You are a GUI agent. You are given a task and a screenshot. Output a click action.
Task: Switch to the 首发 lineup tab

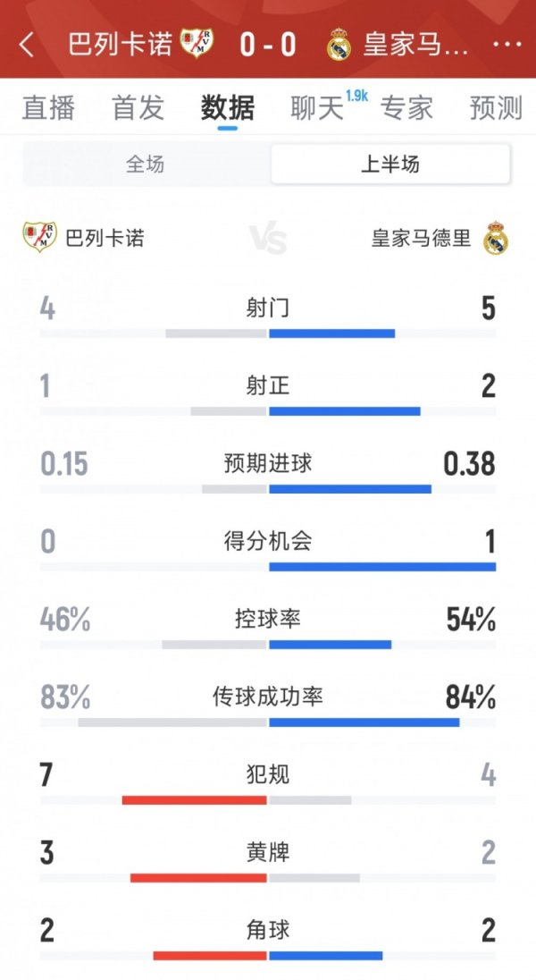click(x=138, y=108)
